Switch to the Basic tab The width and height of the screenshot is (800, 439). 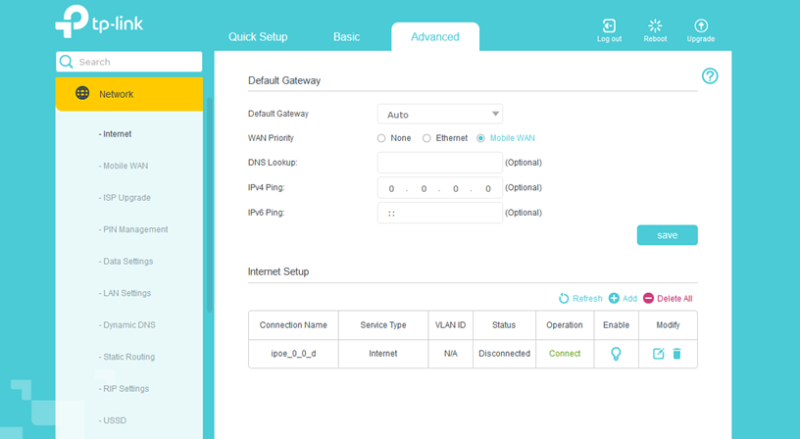tap(346, 37)
